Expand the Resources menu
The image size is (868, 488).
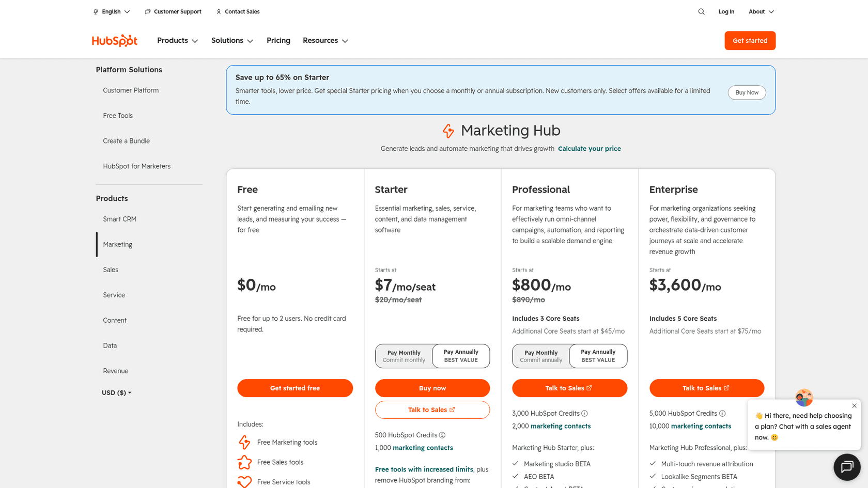pyautogui.click(x=326, y=40)
